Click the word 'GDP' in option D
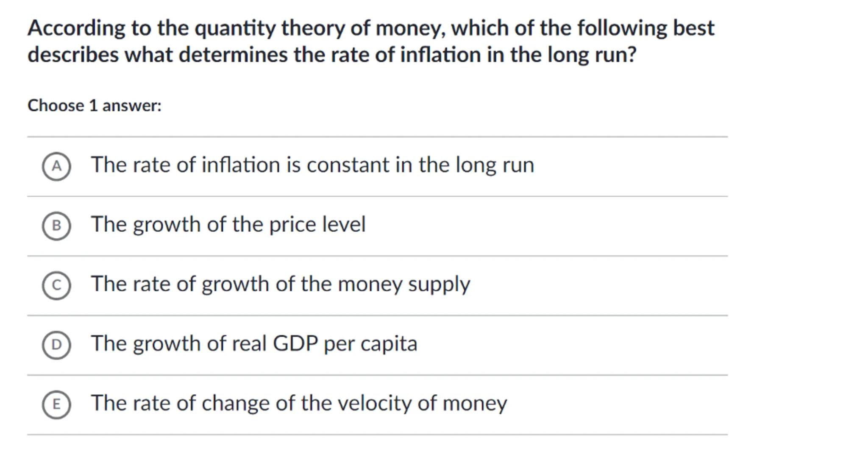Image resolution: width=868 pixels, height=463 pixels. point(295,343)
